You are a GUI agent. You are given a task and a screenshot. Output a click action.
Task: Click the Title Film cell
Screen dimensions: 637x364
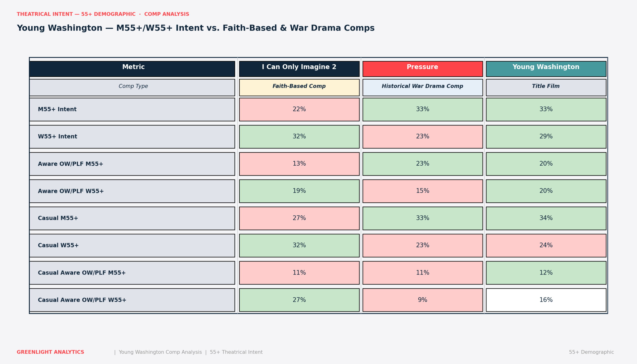546,88
